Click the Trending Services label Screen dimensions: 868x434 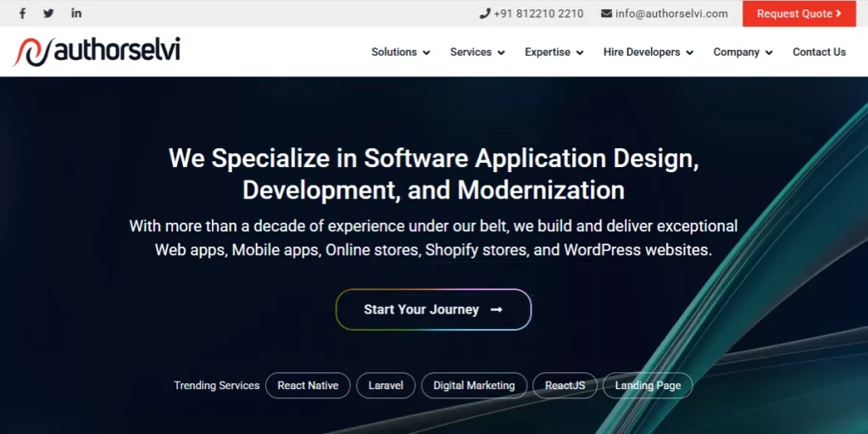[x=216, y=386]
